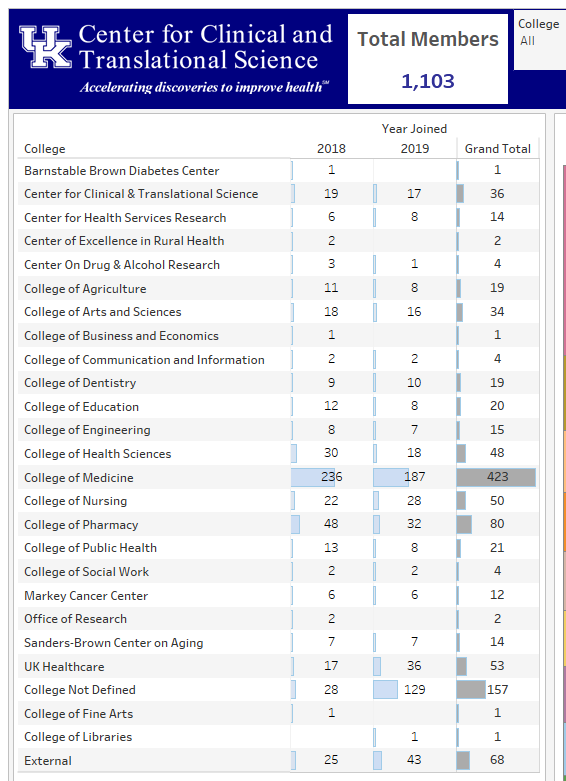Click the College Not Defined row label

point(80,690)
